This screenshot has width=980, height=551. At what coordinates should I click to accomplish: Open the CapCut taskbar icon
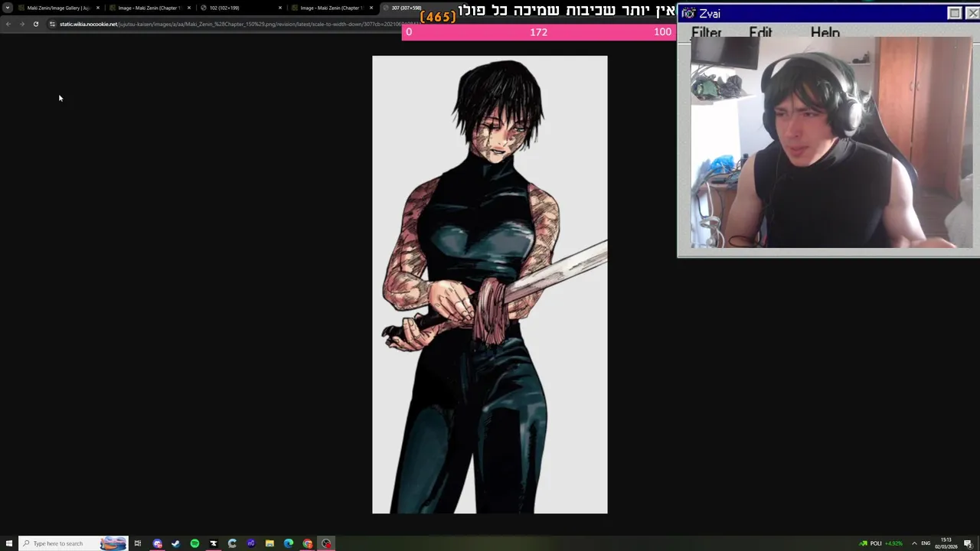point(214,543)
